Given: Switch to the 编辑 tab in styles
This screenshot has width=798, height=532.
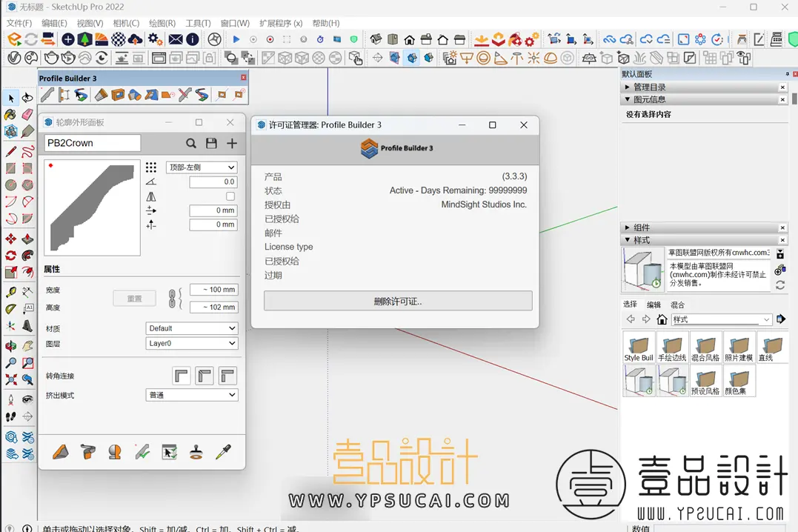Looking at the screenshot, I should [654, 305].
